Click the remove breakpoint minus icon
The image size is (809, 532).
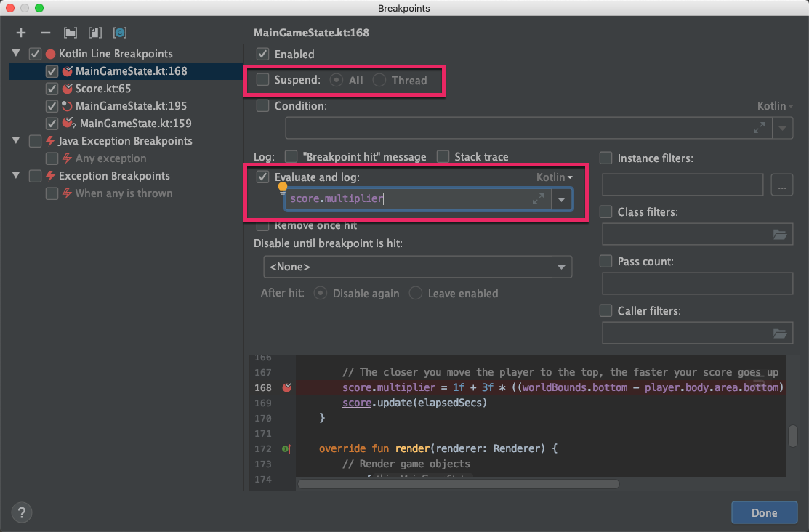(x=45, y=33)
